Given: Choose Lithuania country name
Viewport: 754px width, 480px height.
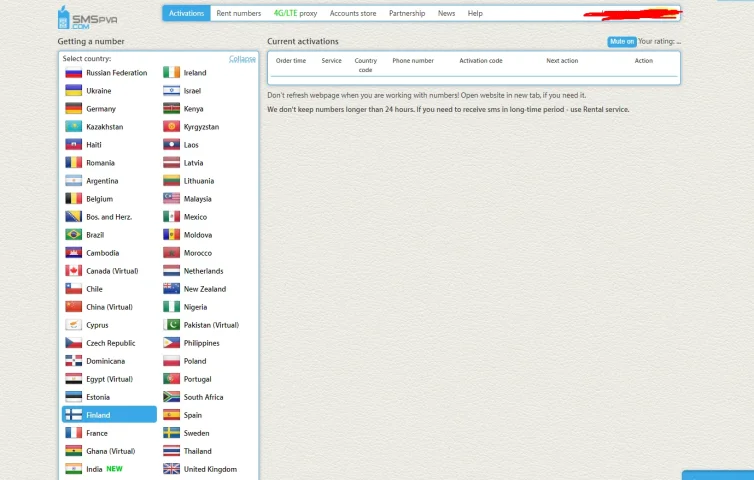Looking at the screenshot, I should coord(199,181).
